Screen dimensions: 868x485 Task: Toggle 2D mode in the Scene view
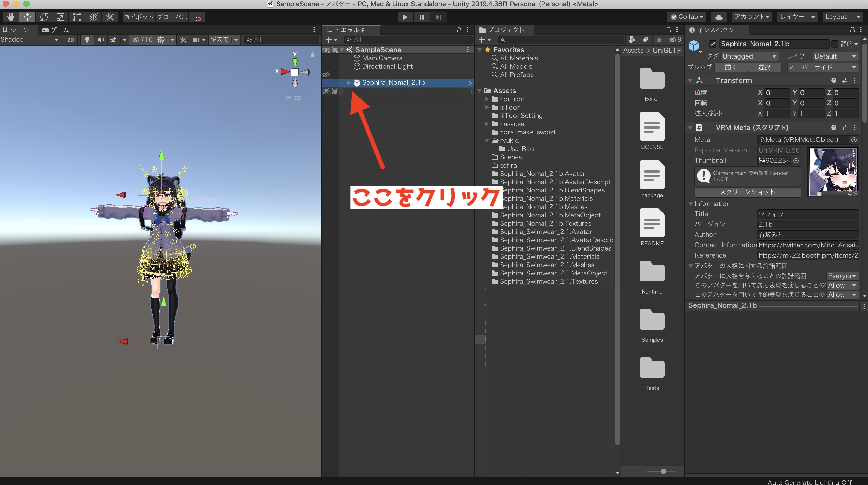[70, 39]
